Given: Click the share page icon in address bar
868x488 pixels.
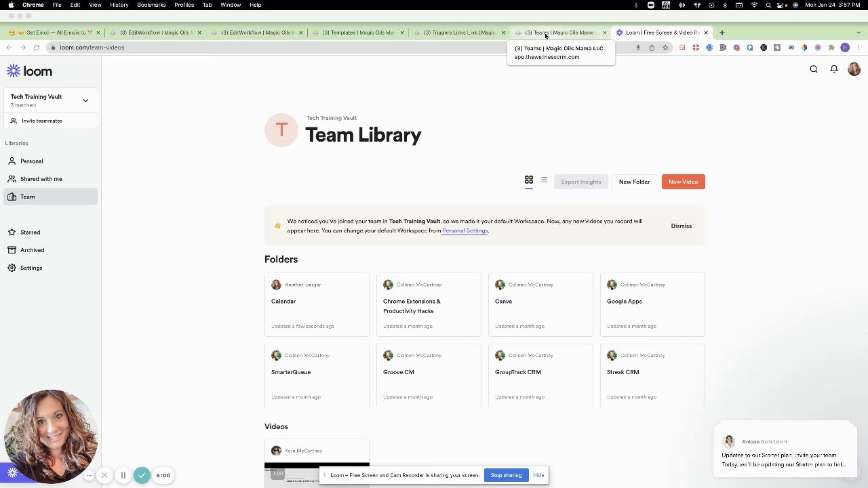Looking at the screenshot, I should point(652,47).
